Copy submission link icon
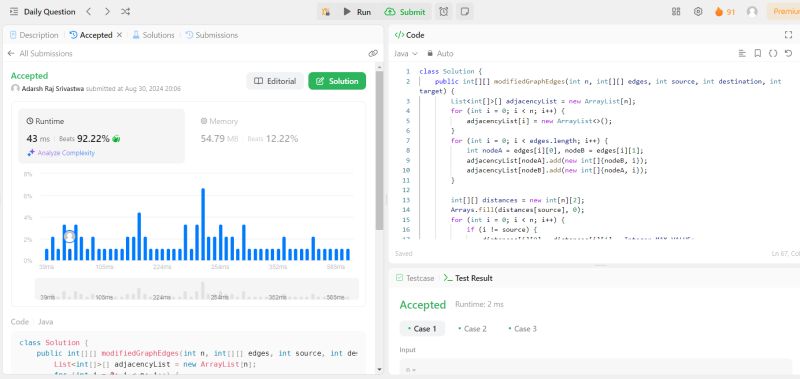The width and height of the screenshot is (800, 379). click(373, 53)
